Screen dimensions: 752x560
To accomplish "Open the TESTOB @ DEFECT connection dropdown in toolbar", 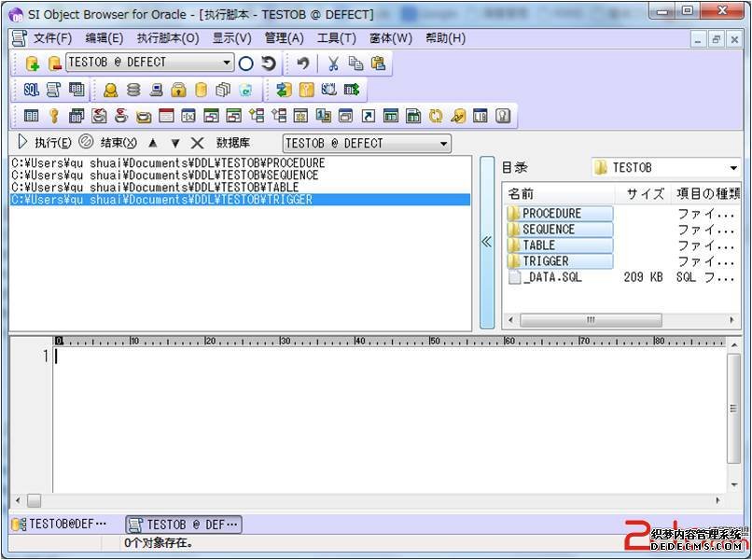I will coord(228,63).
